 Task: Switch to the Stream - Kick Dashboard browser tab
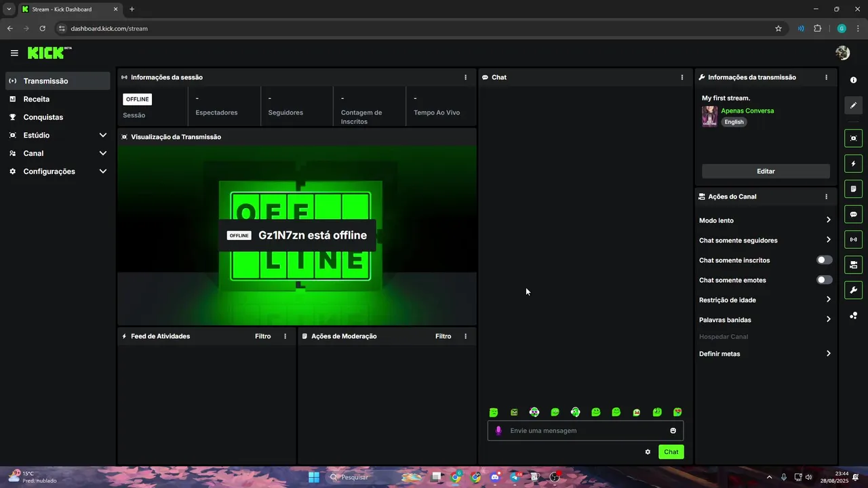pos(69,9)
